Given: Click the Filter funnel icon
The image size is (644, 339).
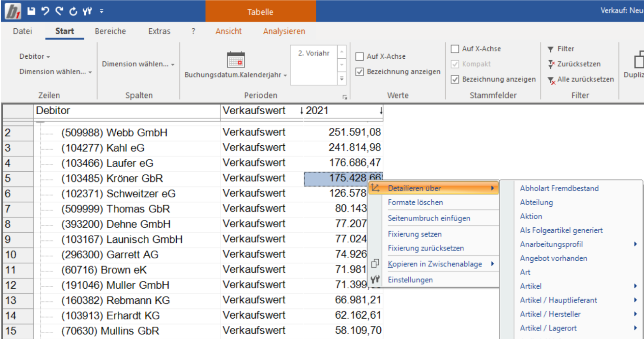Looking at the screenshot, I should (x=550, y=49).
